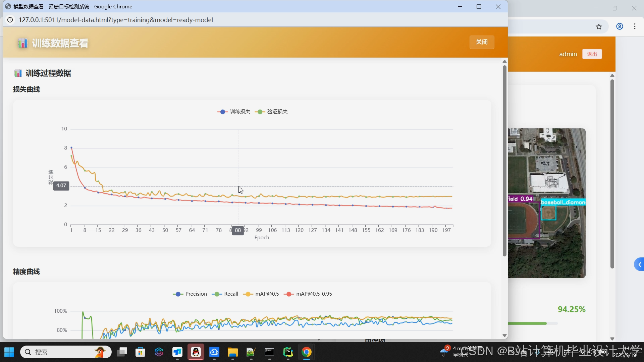This screenshot has width=644, height=362.
Task: Hide the Recall legend series
Action: (225, 294)
